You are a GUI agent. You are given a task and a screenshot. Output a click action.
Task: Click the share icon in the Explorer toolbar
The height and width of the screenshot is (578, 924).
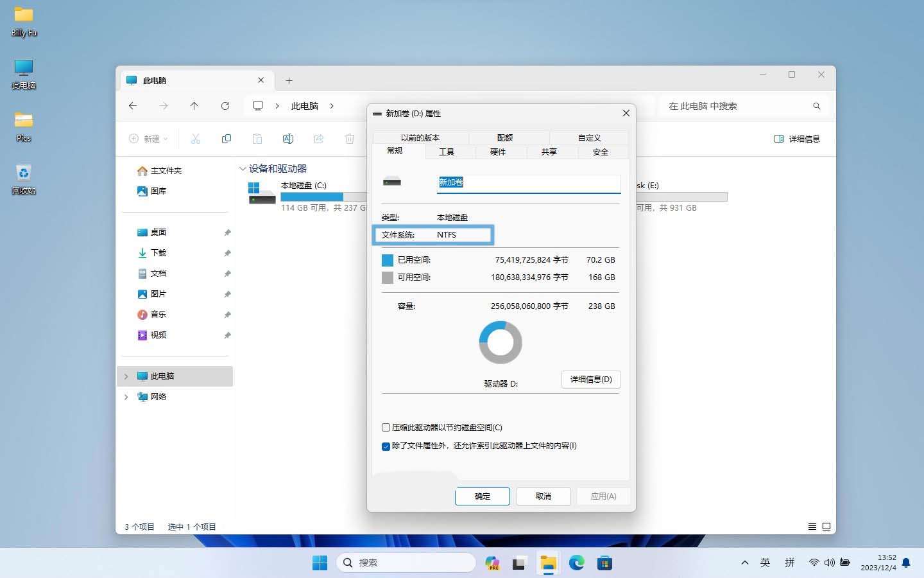click(319, 139)
